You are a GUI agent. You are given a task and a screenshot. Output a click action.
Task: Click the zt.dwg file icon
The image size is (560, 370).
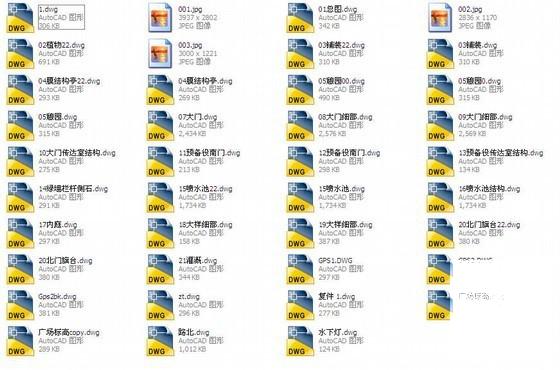click(x=160, y=305)
